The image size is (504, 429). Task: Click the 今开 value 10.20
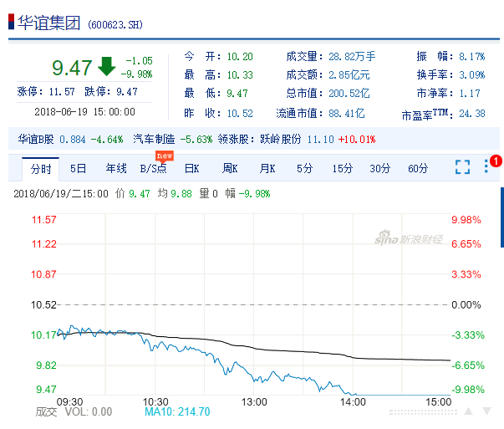pos(240,57)
